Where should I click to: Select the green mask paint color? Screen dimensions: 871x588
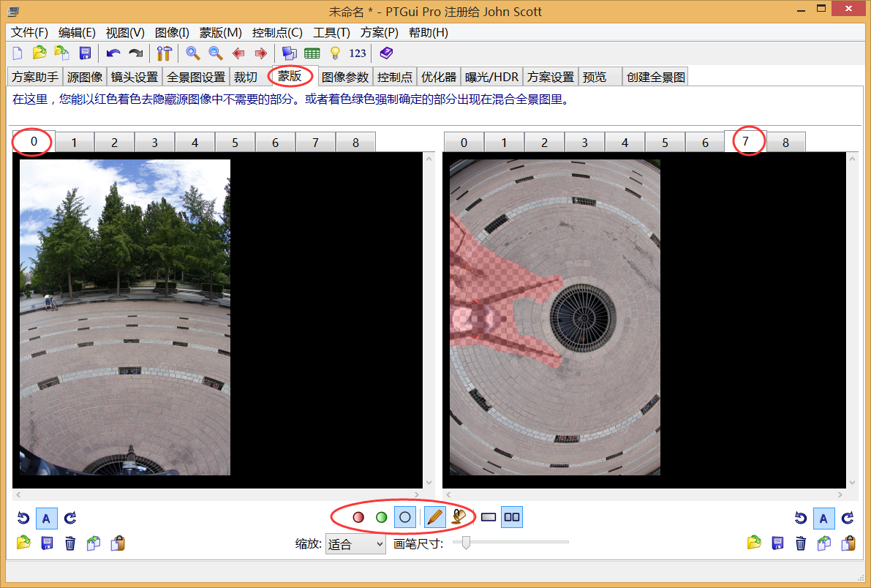click(x=381, y=517)
